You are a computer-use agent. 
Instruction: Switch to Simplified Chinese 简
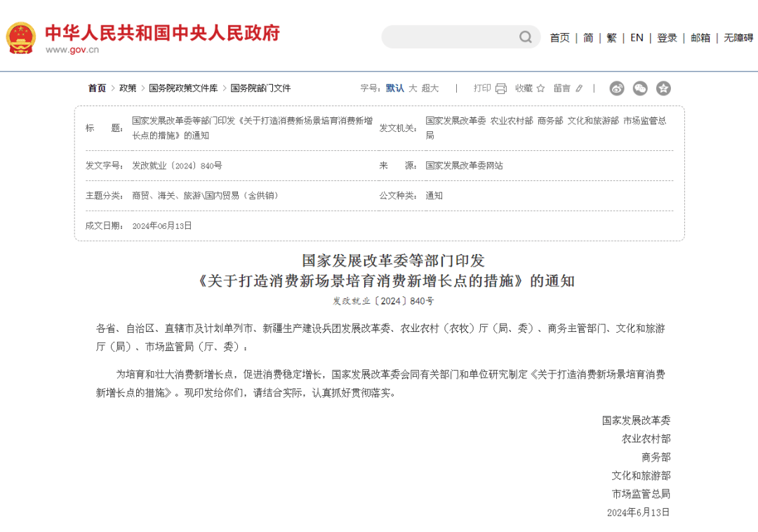[x=588, y=38]
